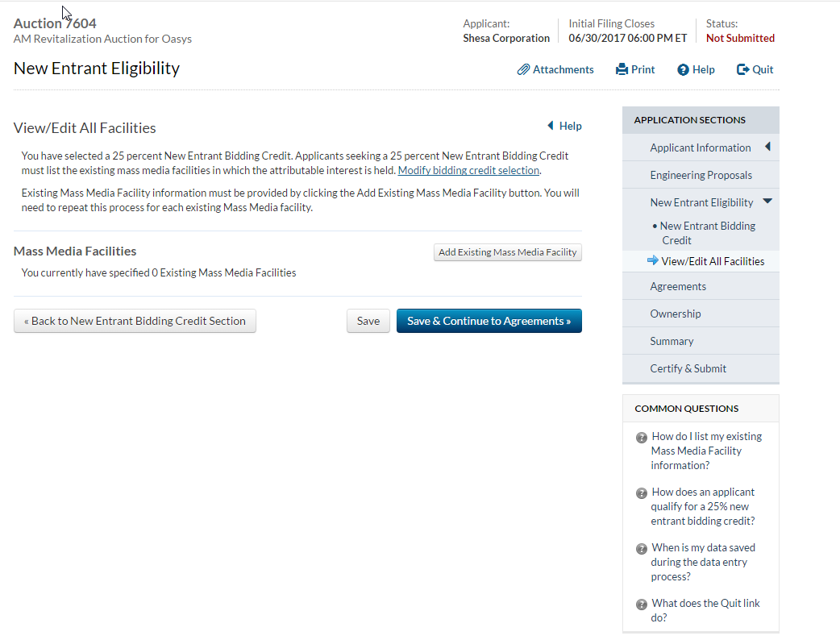Collapse the New Entrant Eligibility section arrow

pos(767,202)
